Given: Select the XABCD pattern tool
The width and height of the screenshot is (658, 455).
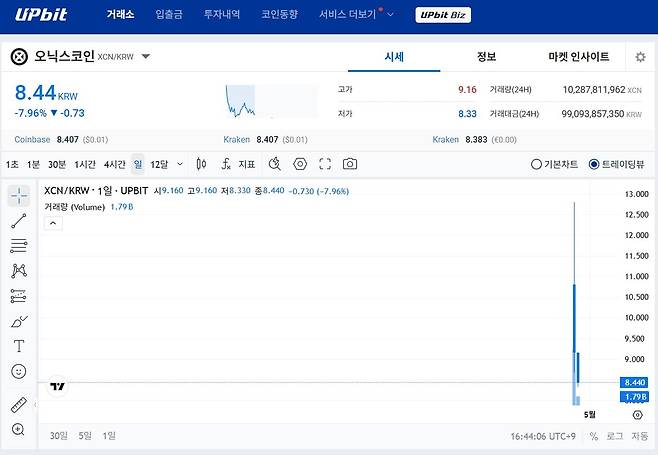Looking at the screenshot, I should tap(19, 271).
